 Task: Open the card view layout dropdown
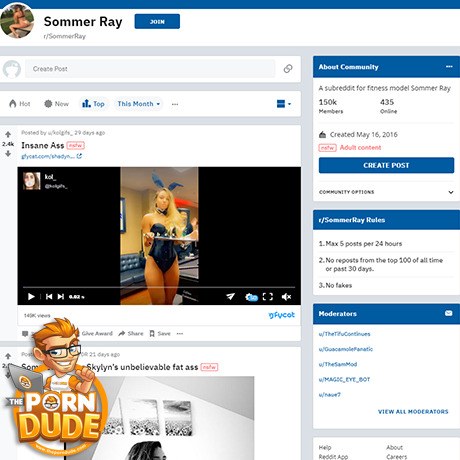tap(284, 104)
